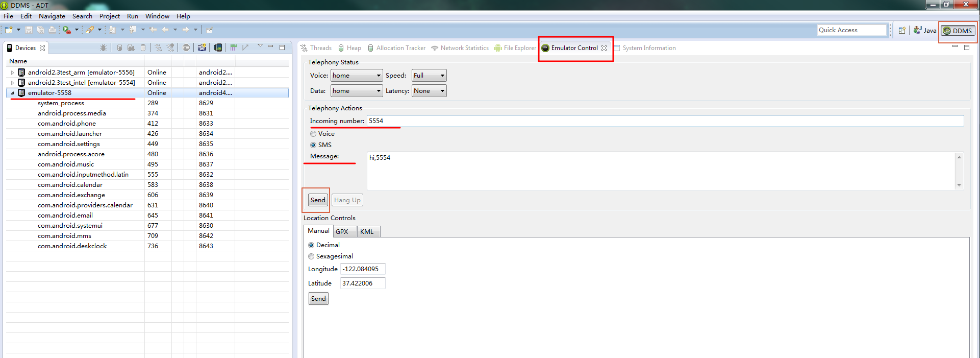This screenshot has height=358, width=980.
Task: Select the Sexagesimal radio option
Action: tap(311, 256)
